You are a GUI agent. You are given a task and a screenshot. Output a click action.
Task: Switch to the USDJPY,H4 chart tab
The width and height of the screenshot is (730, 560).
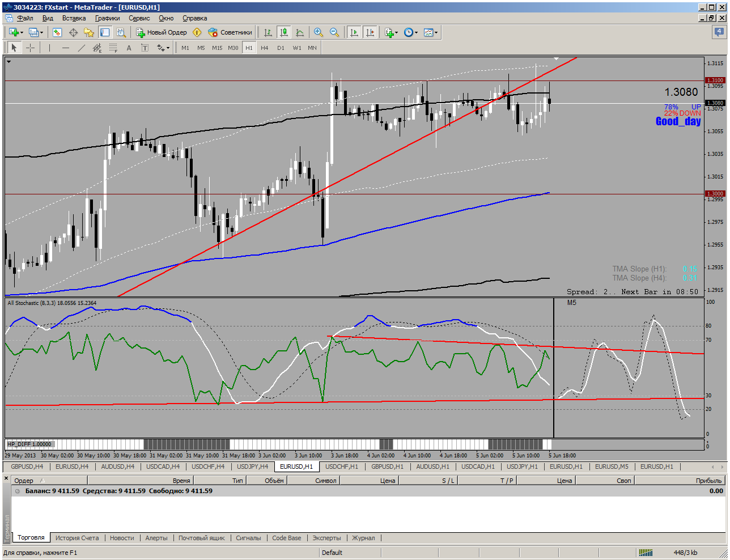pyautogui.click(x=252, y=466)
